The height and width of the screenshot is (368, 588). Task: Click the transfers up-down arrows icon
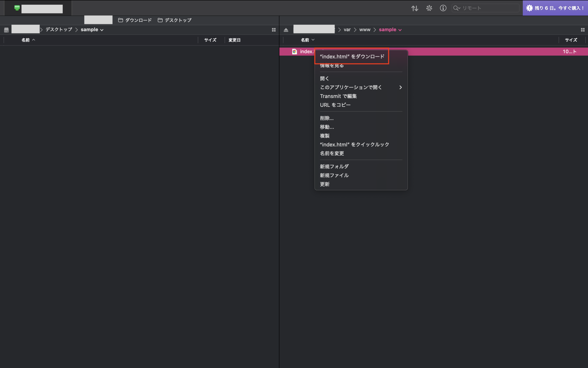pos(415,8)
